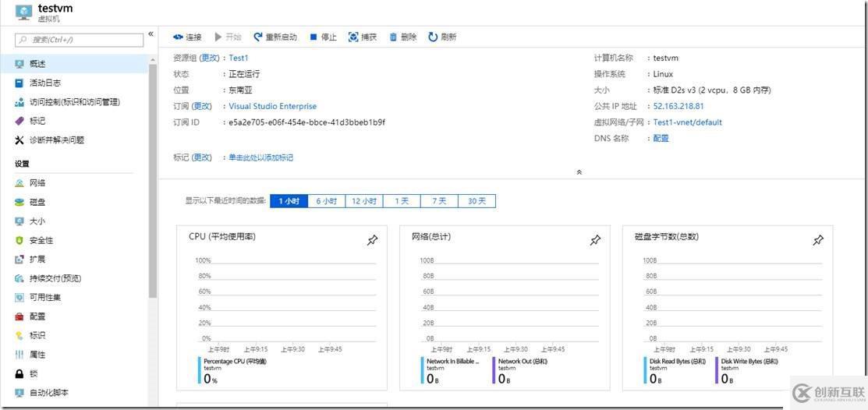Select the 6 小时 time range
The width and height of the screenshot is (868, 410).
click(326, 201)
